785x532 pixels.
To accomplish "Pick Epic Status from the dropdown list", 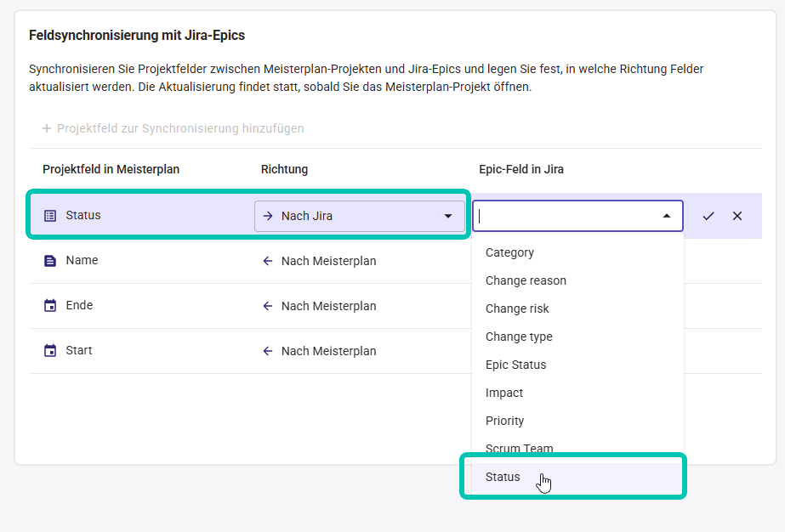I will coord(577,365).
